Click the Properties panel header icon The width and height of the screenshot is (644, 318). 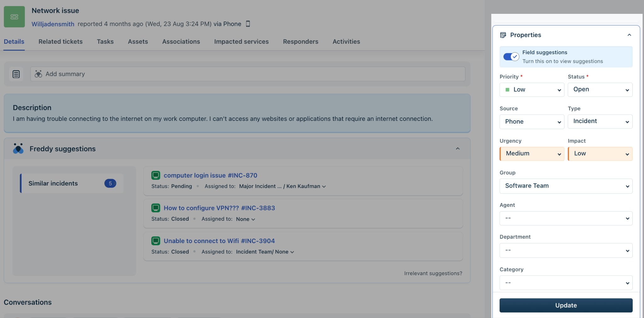pyautogui.click(x=503, y=35)
